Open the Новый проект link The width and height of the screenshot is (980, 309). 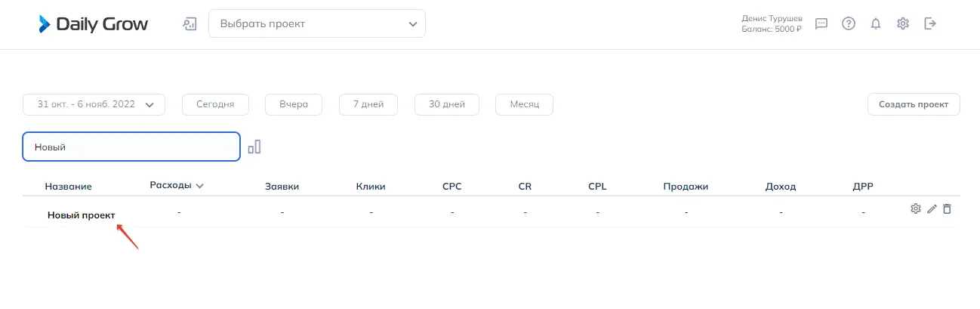[x=82, y=215]
